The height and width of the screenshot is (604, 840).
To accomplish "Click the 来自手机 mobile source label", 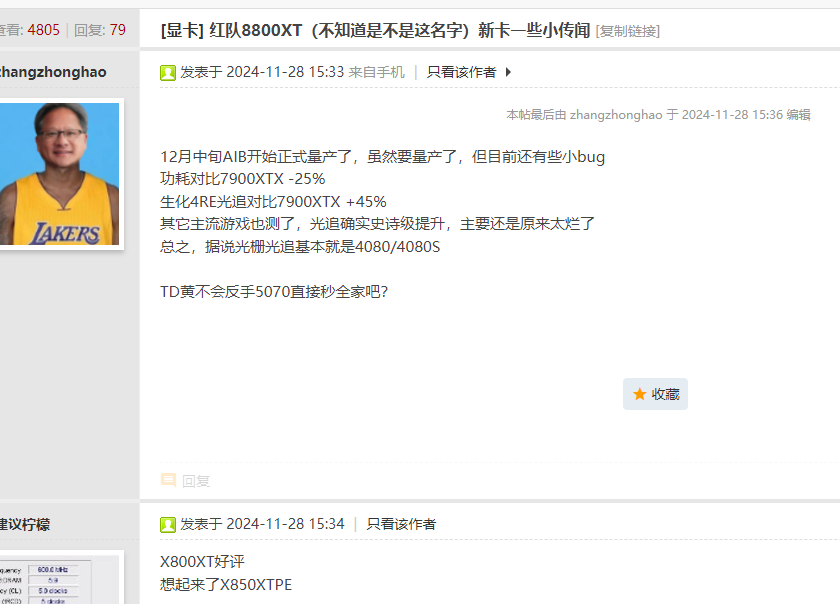I will [x=377, y=72].
